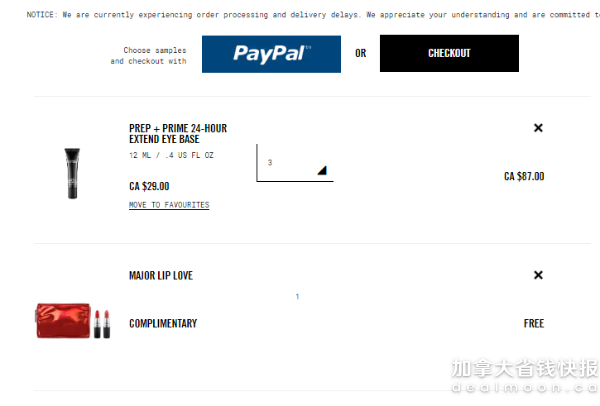The height and width of the screenshot is (406, 600).
Task: Open Prep + Prime 24-Hour Extend Eye Base title
Action: coord(178,134)
